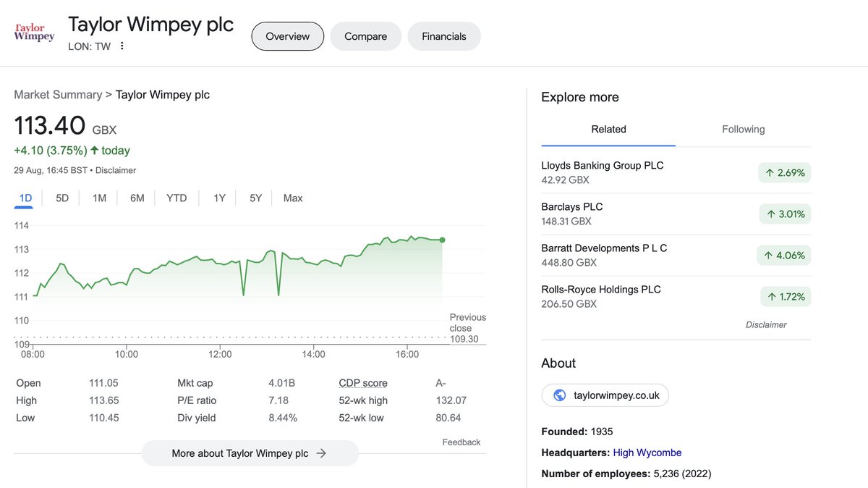The height and width of the screenshot is (488, 868).
Task: Click the green endpoint dot on the chart
Action: [x=442, y=240]
